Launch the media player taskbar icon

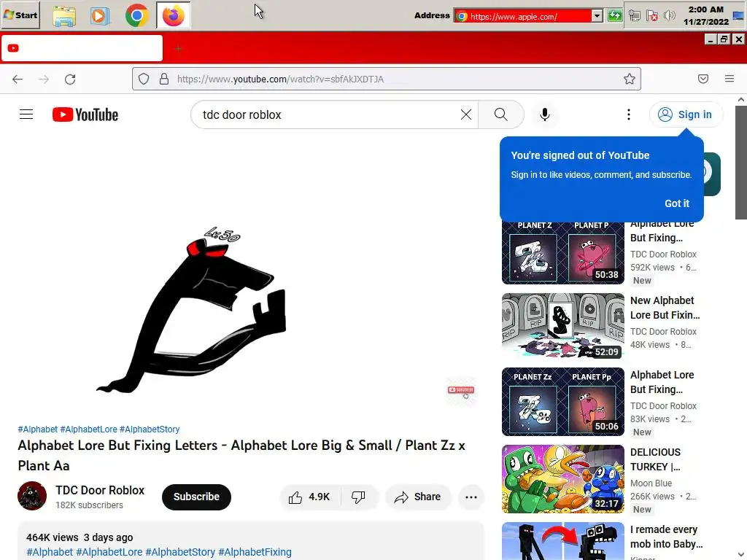click(99, 16)
